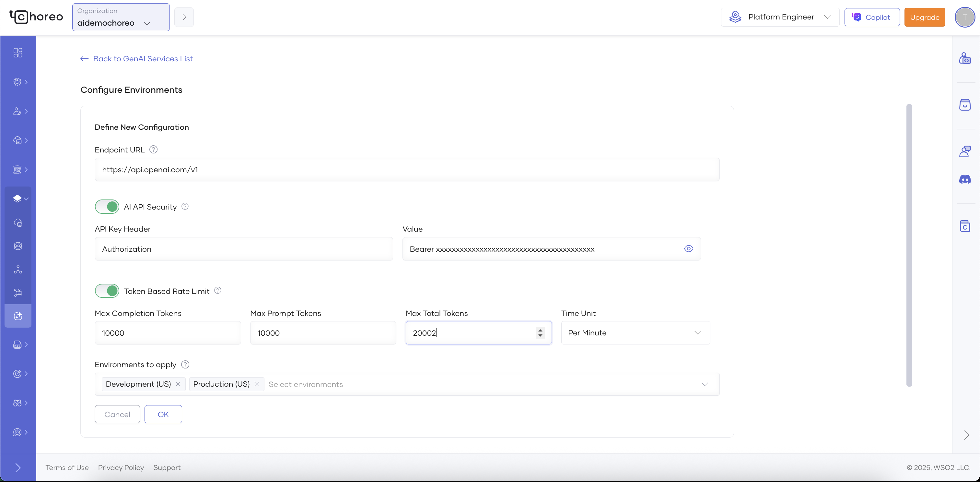Disable Token Based Rate Limit switch

[x=107, y=291]
